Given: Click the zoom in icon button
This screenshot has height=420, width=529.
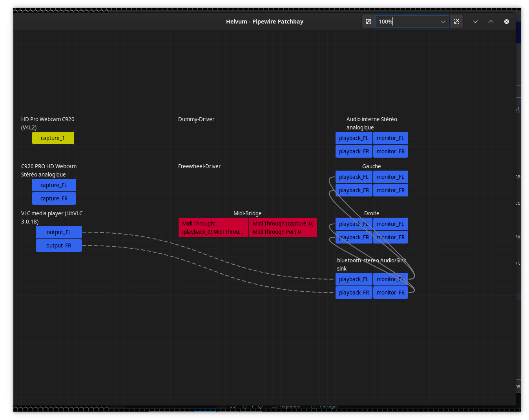Looking at the screenshot, I should point(456,22).
